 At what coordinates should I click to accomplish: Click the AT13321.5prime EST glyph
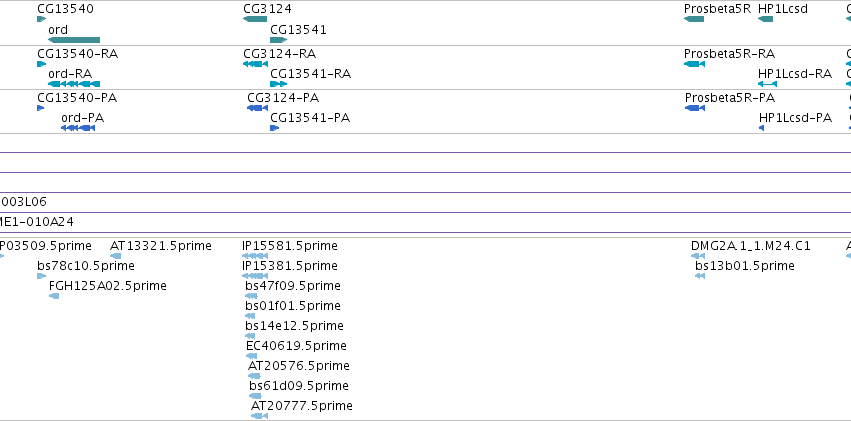(x=115, y=256)
